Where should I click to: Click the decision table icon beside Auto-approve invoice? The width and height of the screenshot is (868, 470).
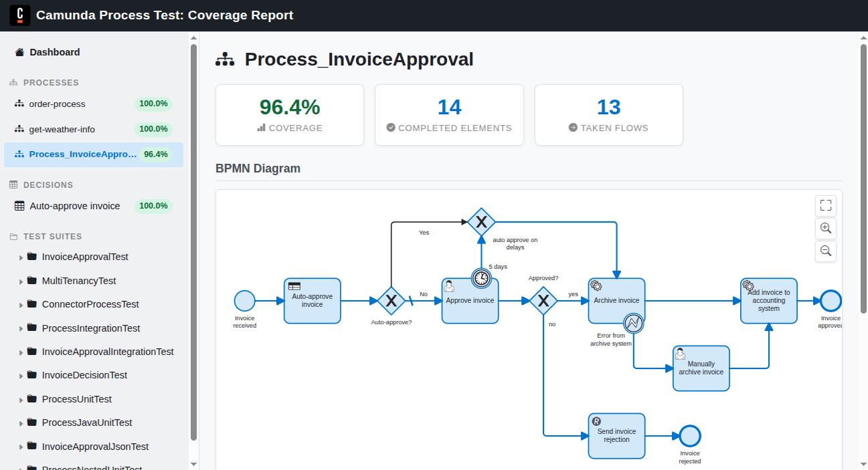tap(19, 206)
